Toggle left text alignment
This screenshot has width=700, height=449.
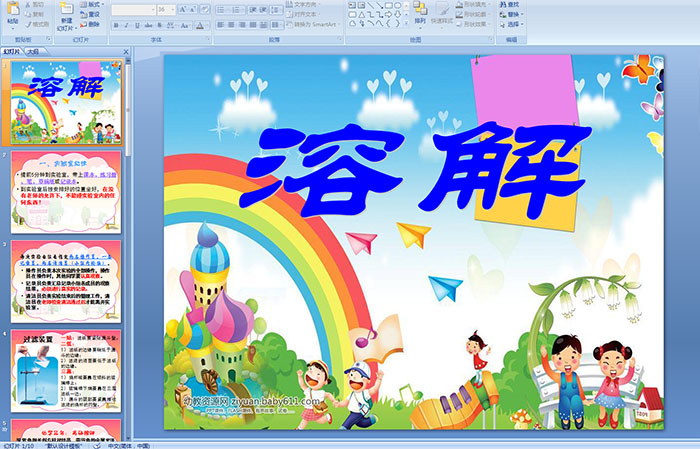[221, 25]
